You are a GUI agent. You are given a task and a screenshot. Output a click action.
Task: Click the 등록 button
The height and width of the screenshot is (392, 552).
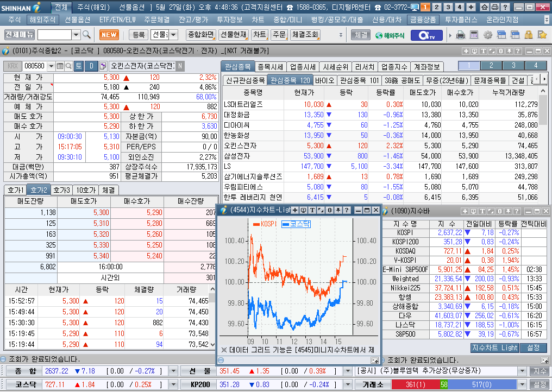click(x=139, y=35)
